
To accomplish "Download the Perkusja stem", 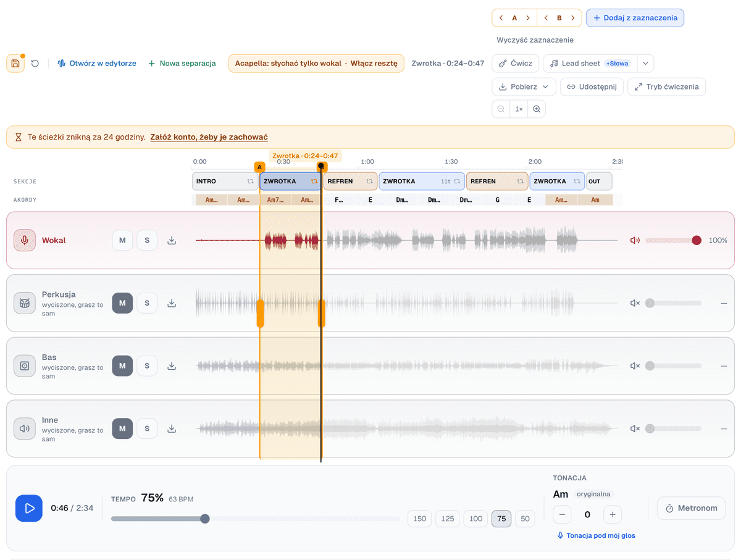I will (172, 303).
